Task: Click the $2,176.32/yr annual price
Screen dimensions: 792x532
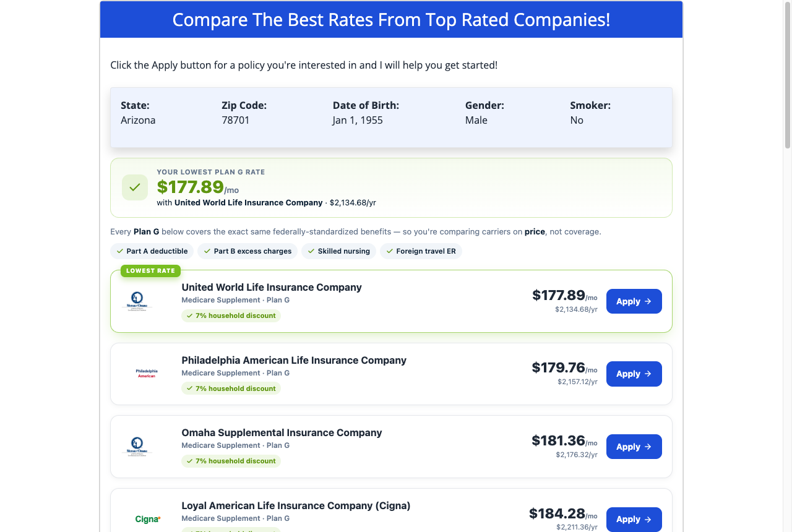Action: 577,455
